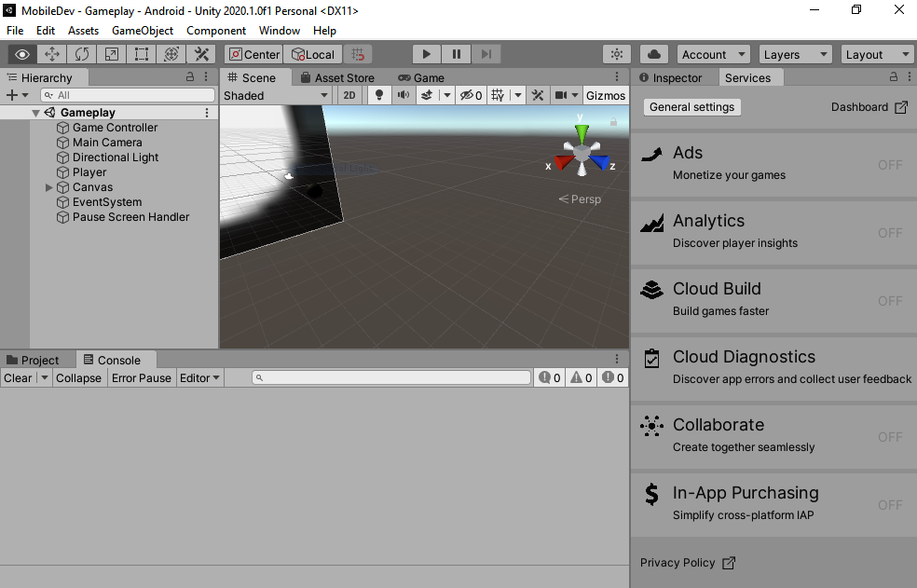Image resolution: width=917 pixels, height=588 pixels.
Task: Collapse the Gameplay scene
Action: (x=35, y=113)
